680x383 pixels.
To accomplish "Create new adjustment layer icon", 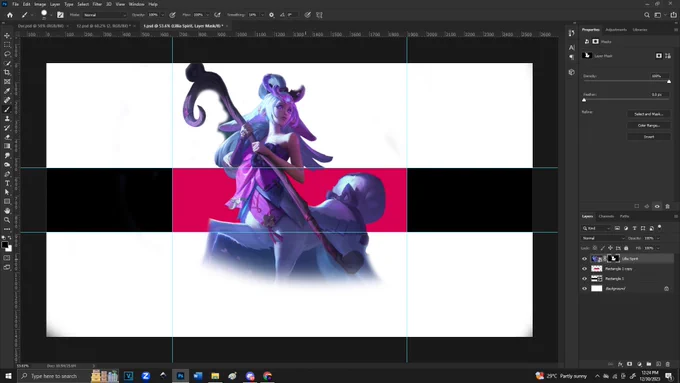I will pos(639,364).
